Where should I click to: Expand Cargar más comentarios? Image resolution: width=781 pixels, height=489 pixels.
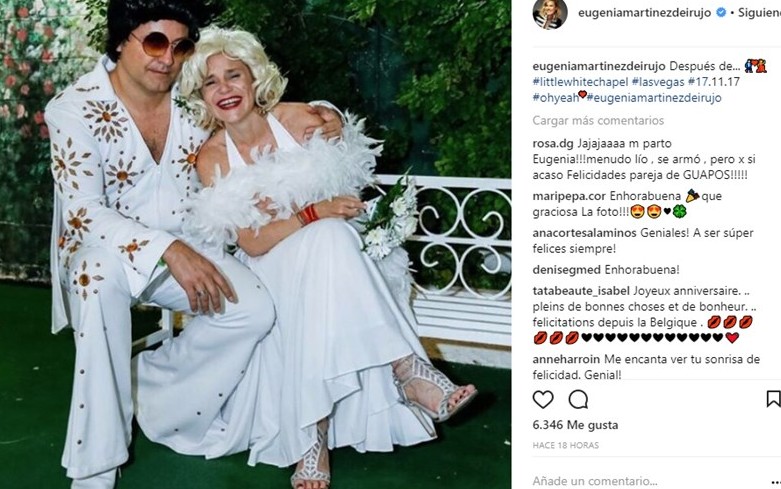(598, 121)
